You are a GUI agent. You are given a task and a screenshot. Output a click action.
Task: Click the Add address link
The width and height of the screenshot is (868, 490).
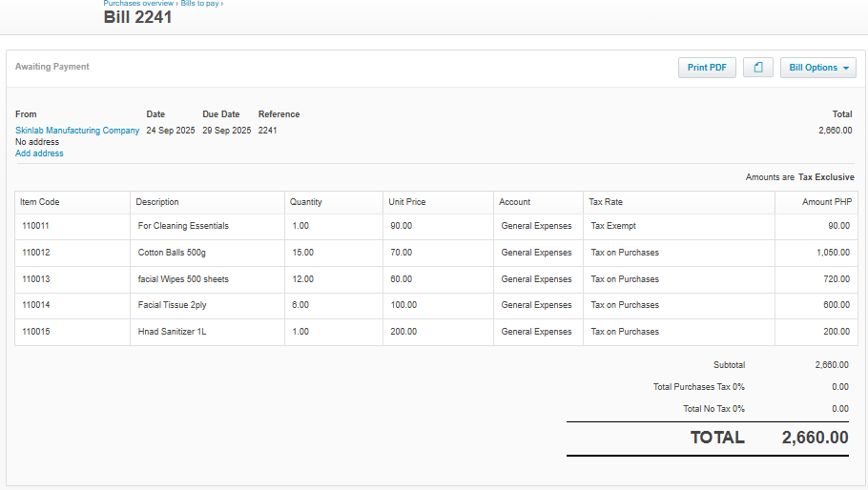39,153
